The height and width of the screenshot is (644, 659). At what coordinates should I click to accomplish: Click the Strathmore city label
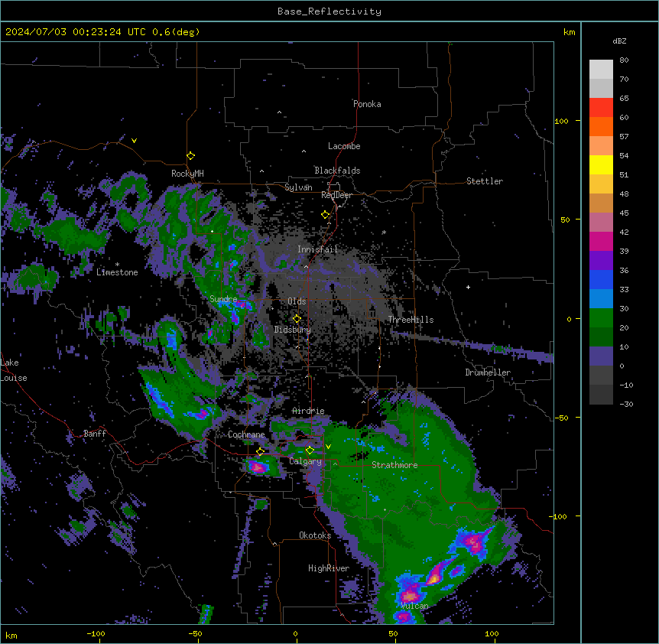[x=394, y=465]
